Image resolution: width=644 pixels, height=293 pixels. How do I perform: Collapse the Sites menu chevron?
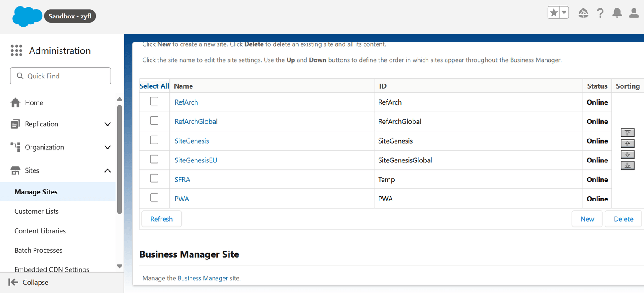(108, 170)
